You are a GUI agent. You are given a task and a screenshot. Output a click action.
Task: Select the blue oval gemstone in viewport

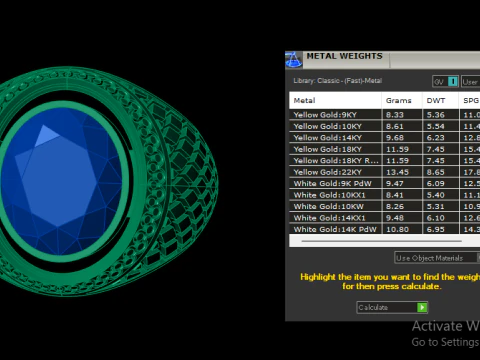click(62, 182)
